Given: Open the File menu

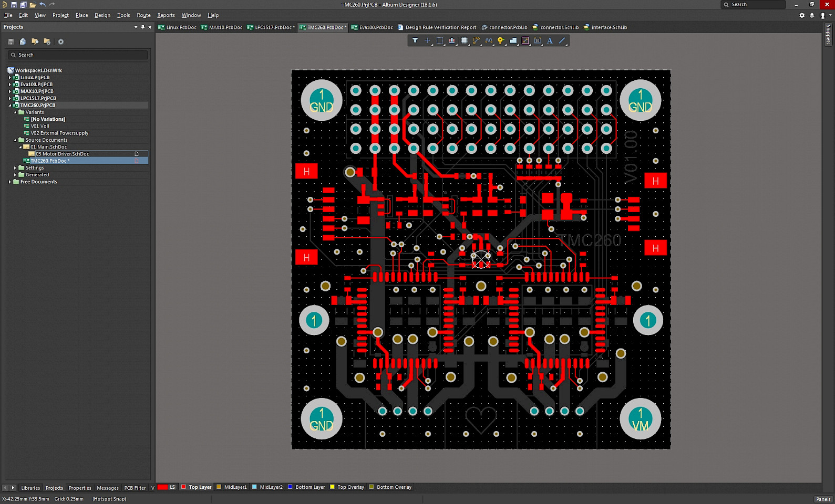Looking at the screenshot, I should point(8,15).
